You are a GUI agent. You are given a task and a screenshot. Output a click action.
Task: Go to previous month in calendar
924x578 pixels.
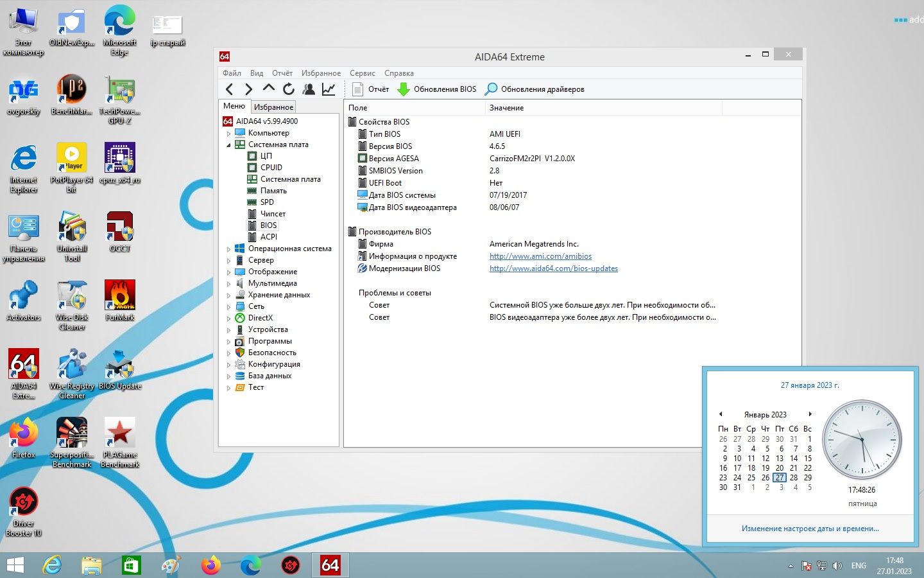click(721, 414)
